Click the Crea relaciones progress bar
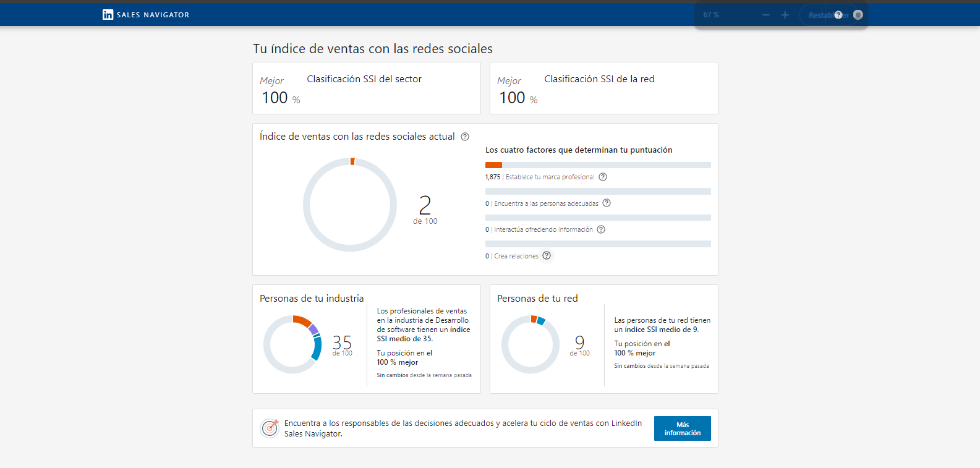 pos(598,244)
